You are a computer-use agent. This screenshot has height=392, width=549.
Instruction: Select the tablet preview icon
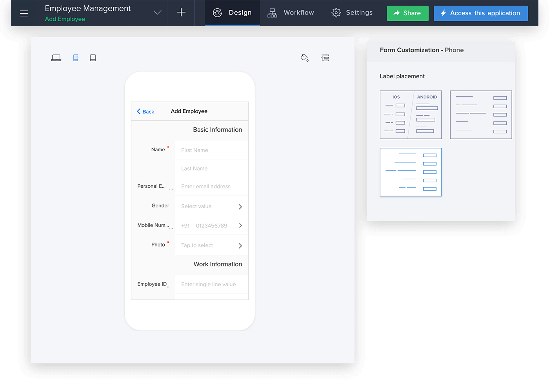pos(93,58)
